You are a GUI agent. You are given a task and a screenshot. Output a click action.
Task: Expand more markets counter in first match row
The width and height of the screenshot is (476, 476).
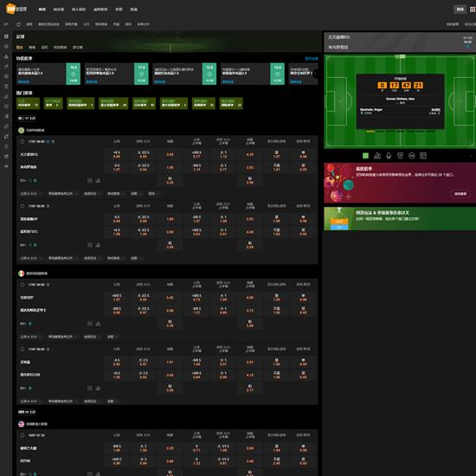[x=23, y=180]
